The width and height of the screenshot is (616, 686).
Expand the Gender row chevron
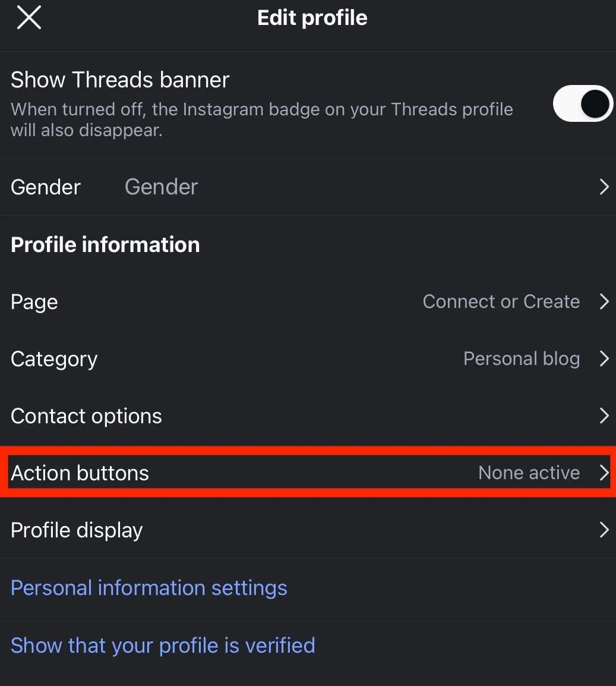[604, 187]
